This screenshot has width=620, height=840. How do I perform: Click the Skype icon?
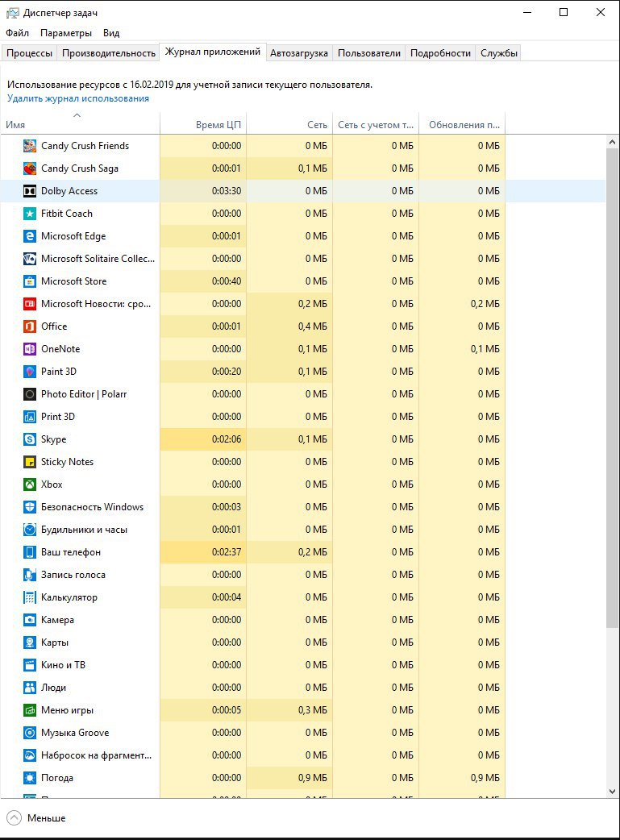[x=30, y=439]
